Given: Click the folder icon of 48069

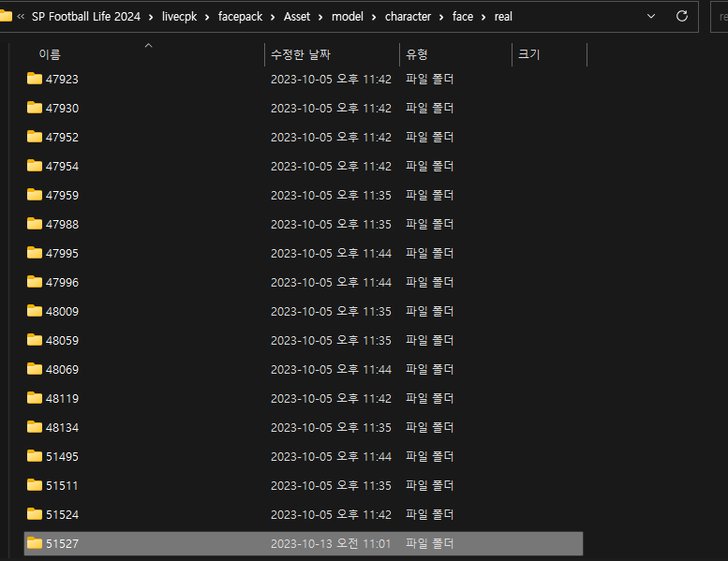Looking at the screenshot, I should tap(35, 369).
